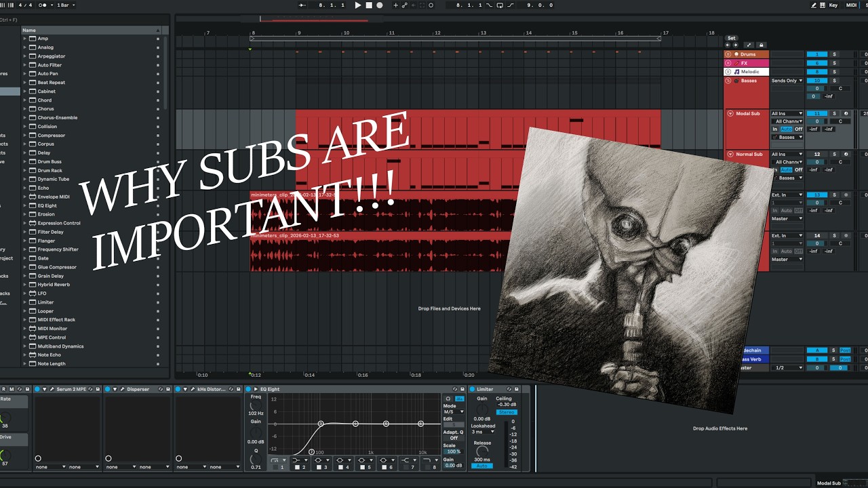The image size is (868, 488).
Task: Click the Set locator button
Action: (x=732, y=38)
